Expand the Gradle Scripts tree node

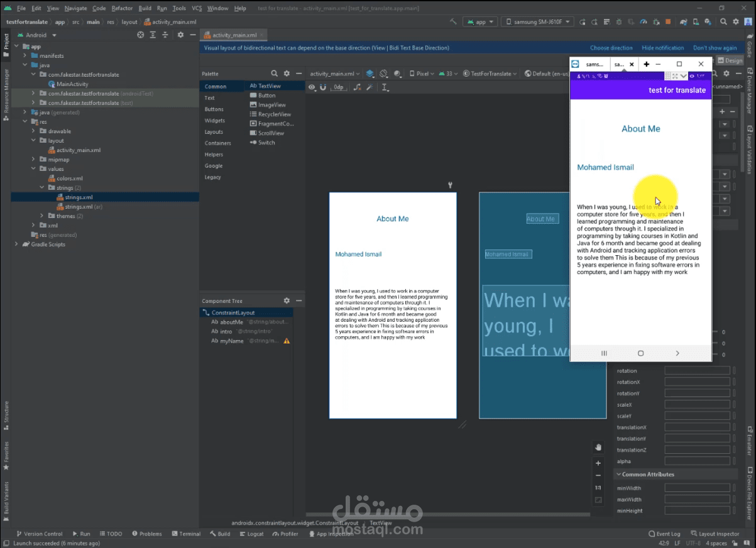pyautogui.click(x=16, y=244)
